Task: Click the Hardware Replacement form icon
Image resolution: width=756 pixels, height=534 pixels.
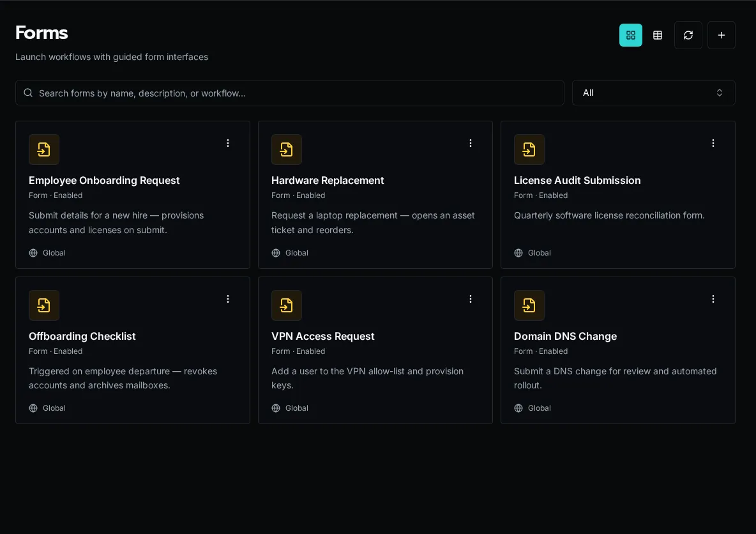Action: click(287, 149)
